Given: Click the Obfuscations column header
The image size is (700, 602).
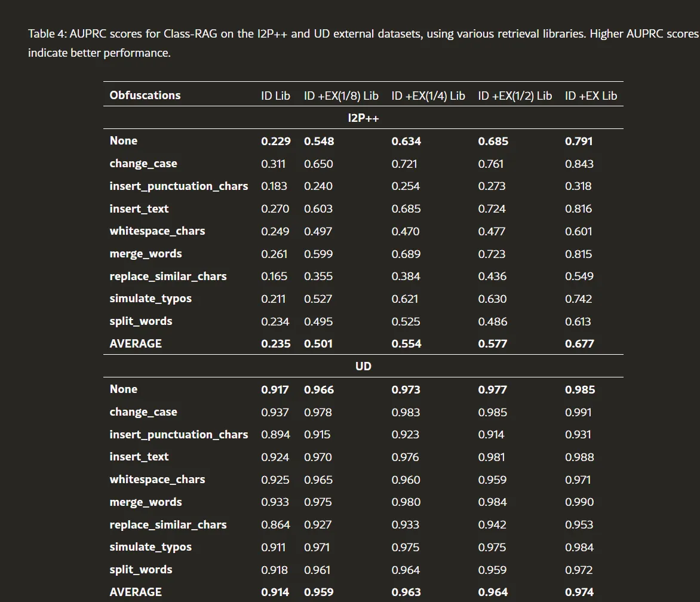Looking at the screenshot, I should (x=145, y=96).
